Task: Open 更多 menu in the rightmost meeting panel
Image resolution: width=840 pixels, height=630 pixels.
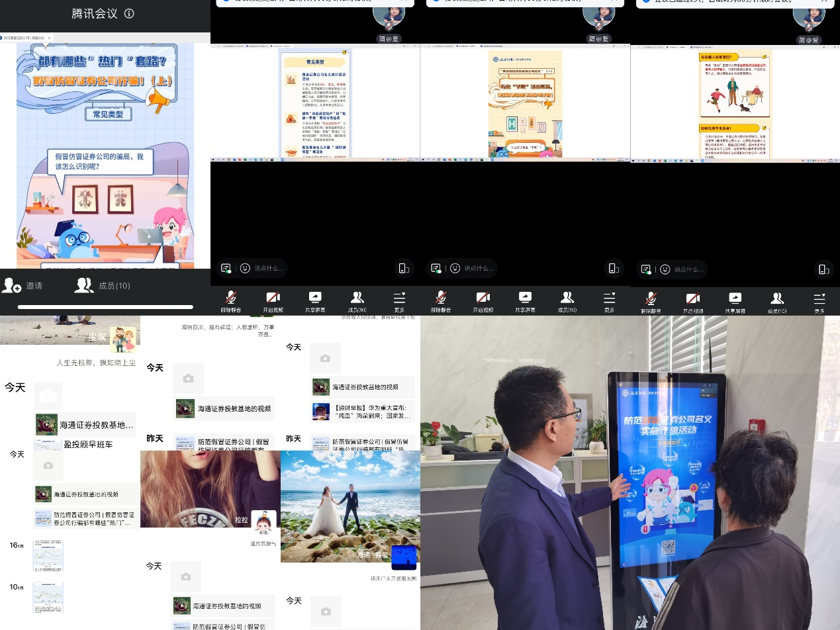Action: point(819,302)
